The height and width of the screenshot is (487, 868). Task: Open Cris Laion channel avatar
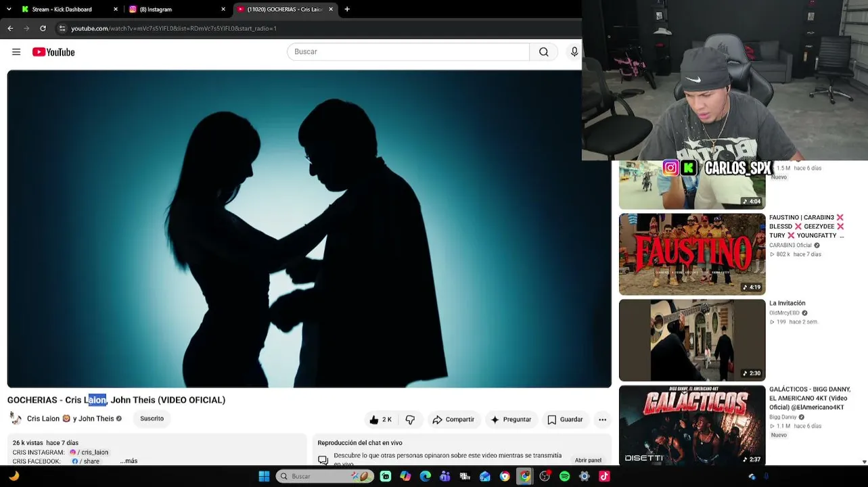click(x=16, y=419)
